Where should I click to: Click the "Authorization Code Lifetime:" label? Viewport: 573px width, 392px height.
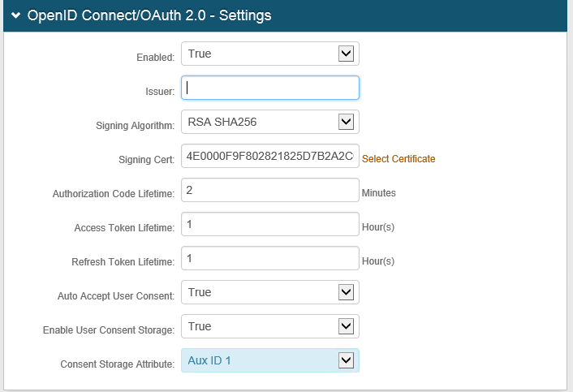tap(113, 194)
